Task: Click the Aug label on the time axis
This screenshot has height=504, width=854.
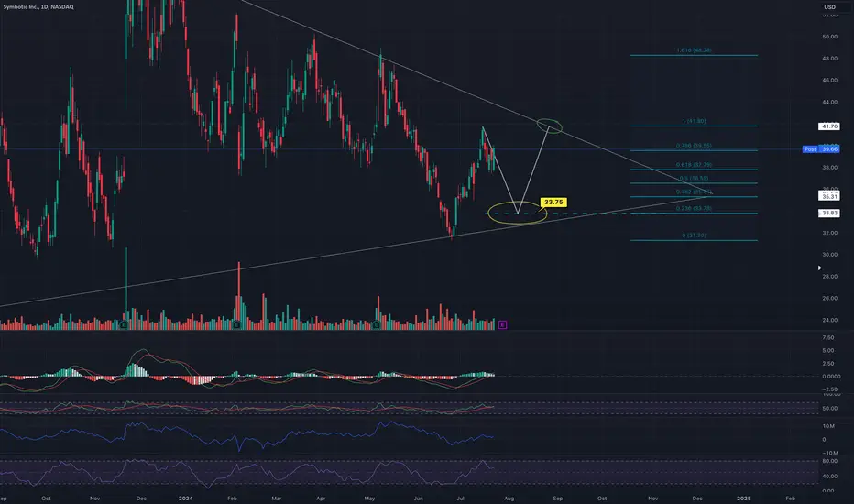Action: (x=509, y=498)
